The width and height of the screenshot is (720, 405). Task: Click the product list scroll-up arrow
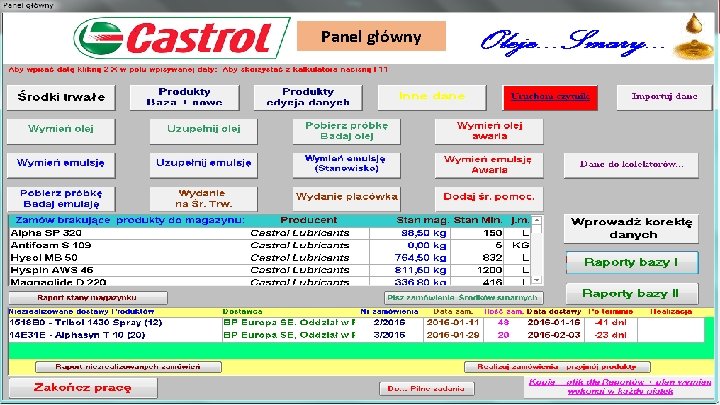click(537, 220)
